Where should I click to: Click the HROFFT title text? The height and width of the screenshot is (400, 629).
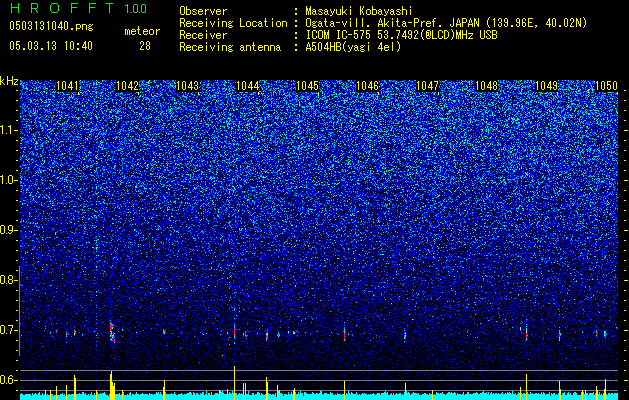(62, 8)
